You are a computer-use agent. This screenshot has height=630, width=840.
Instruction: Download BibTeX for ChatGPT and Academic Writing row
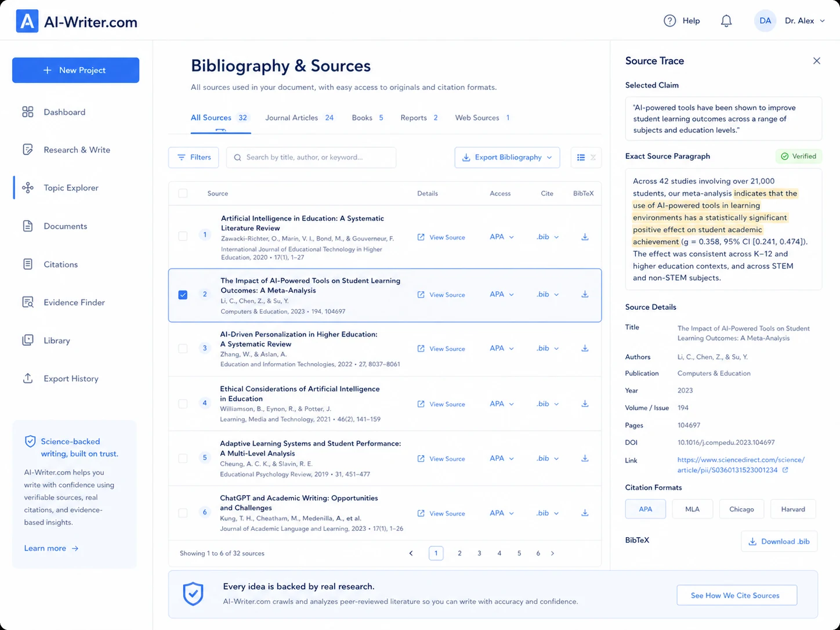coord(585,513)
